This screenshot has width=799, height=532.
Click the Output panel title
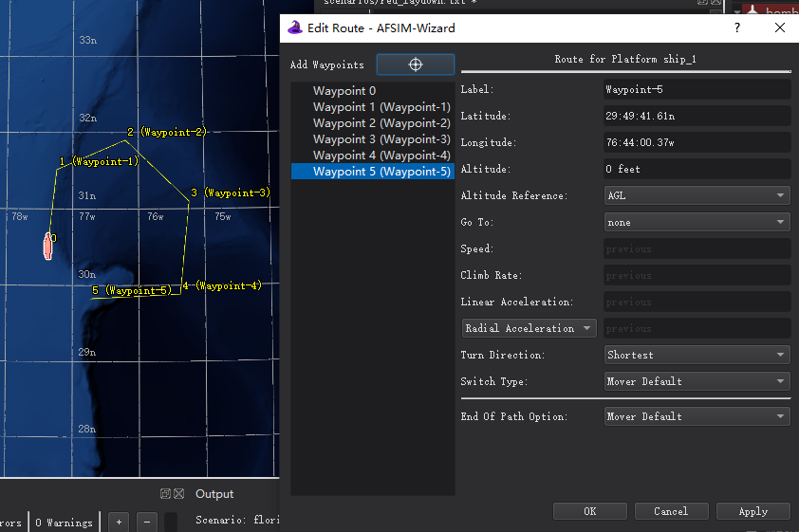214,494
